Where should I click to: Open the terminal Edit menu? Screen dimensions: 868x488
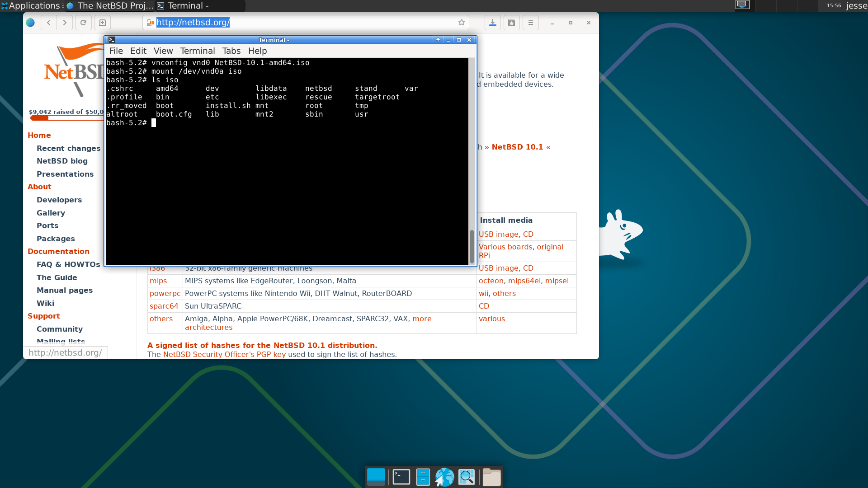pos(138,51)
